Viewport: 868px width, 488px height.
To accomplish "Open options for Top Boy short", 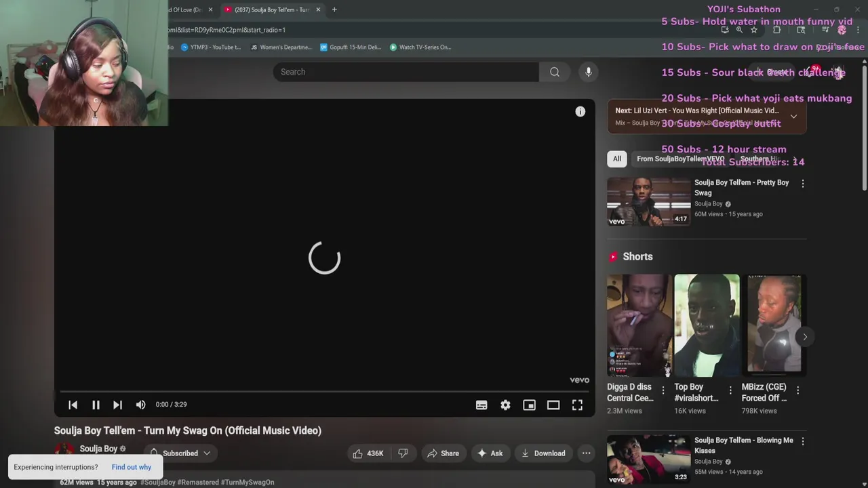I will pos(730,390).
